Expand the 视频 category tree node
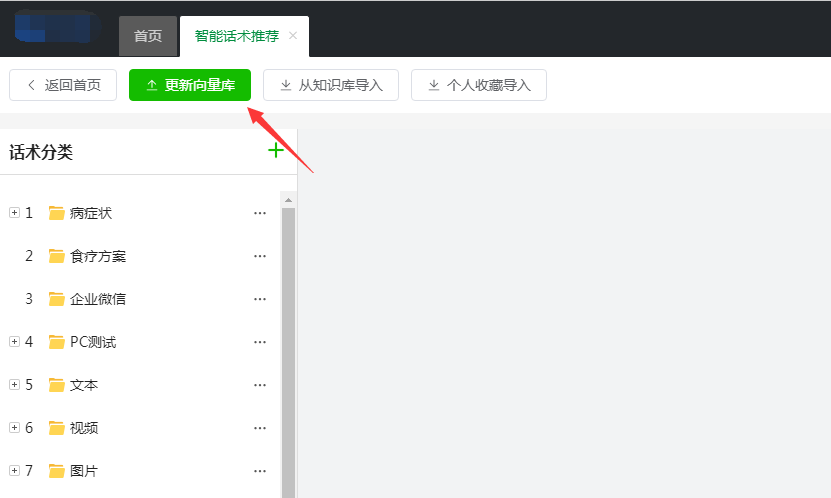 tap(14, 428)
